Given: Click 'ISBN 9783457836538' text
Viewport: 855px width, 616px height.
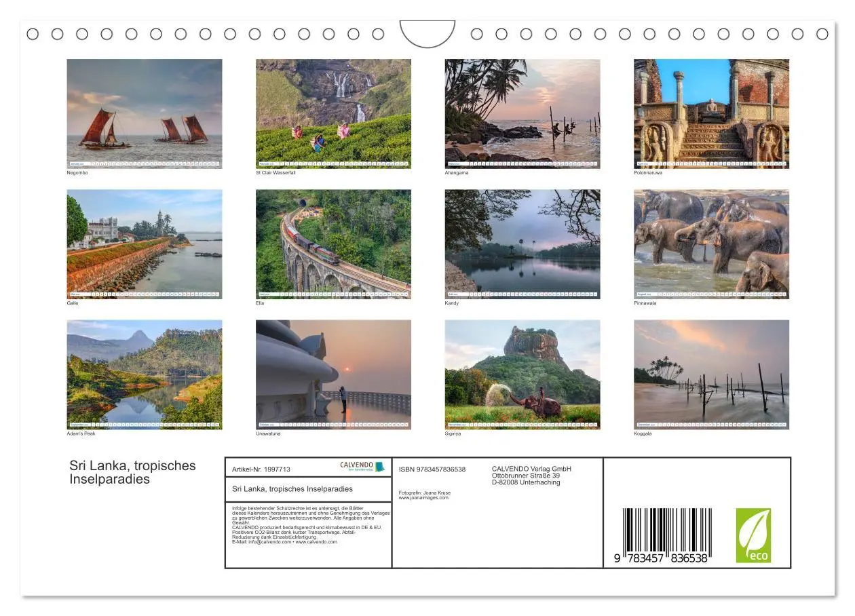Looking at the screenshot, I should (x=432, y=469).
